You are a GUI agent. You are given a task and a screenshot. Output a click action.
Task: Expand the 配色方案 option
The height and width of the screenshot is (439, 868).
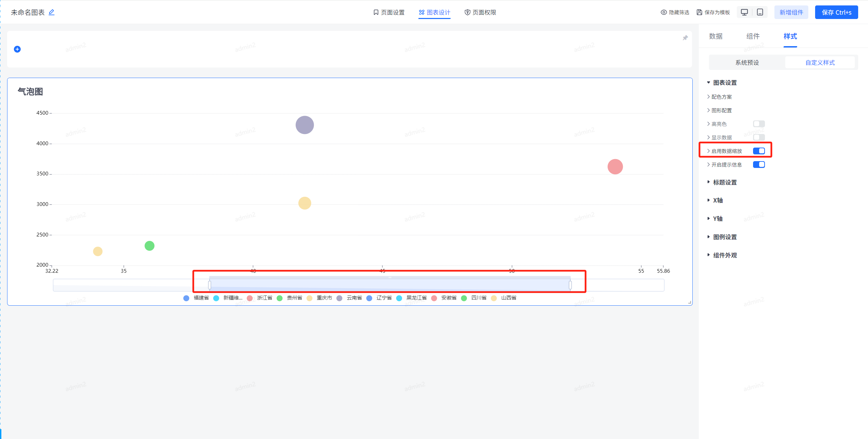pos(719,97)
